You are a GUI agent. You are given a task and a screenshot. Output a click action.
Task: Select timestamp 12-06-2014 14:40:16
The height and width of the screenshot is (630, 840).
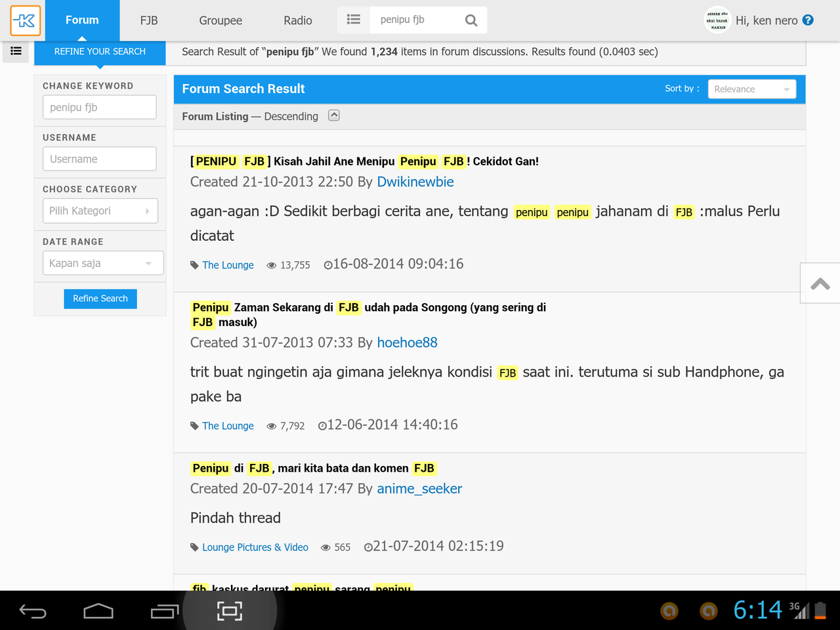coord(392,425)
